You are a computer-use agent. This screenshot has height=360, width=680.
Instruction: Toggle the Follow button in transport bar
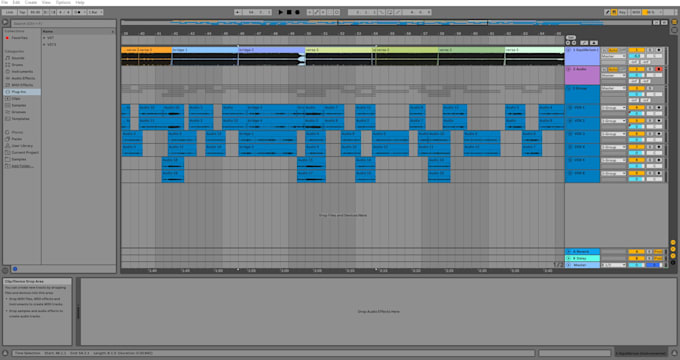click(238, 12)
